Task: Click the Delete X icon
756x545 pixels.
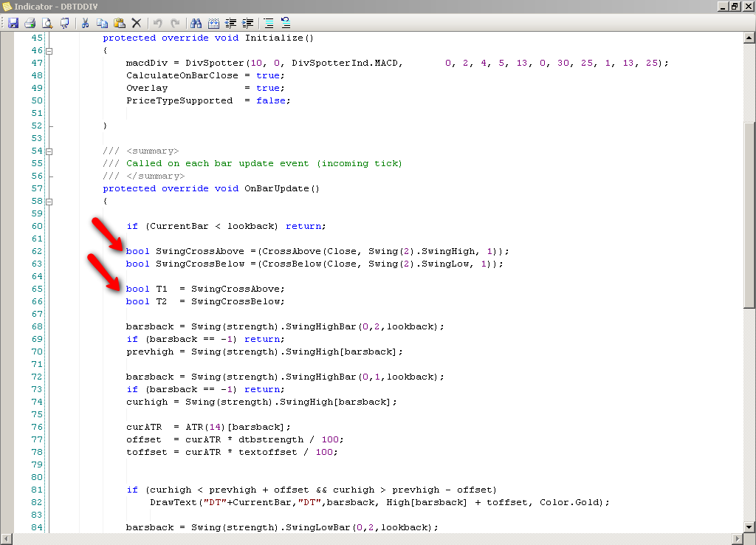Action: (137, 23)
